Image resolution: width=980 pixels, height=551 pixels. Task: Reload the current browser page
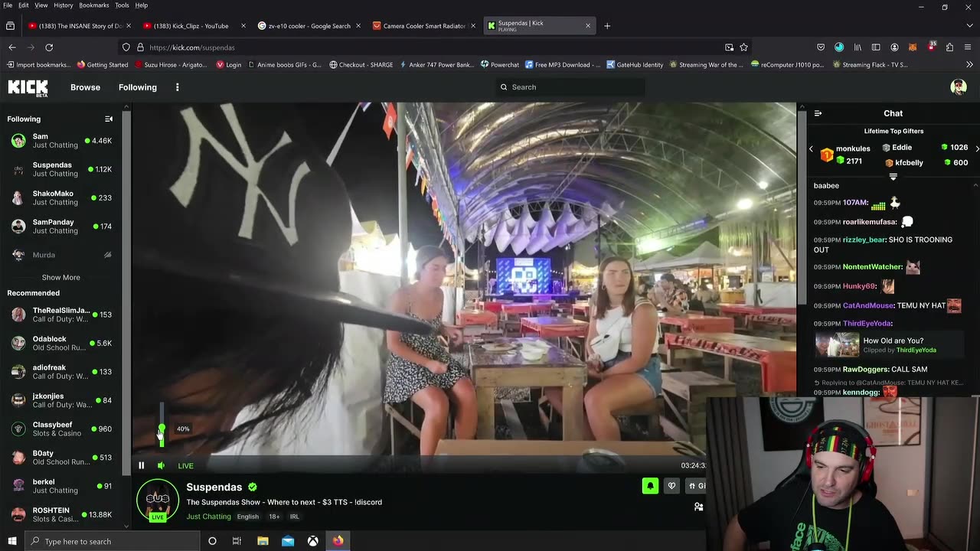pyautogui.click(x=49, y=47)
